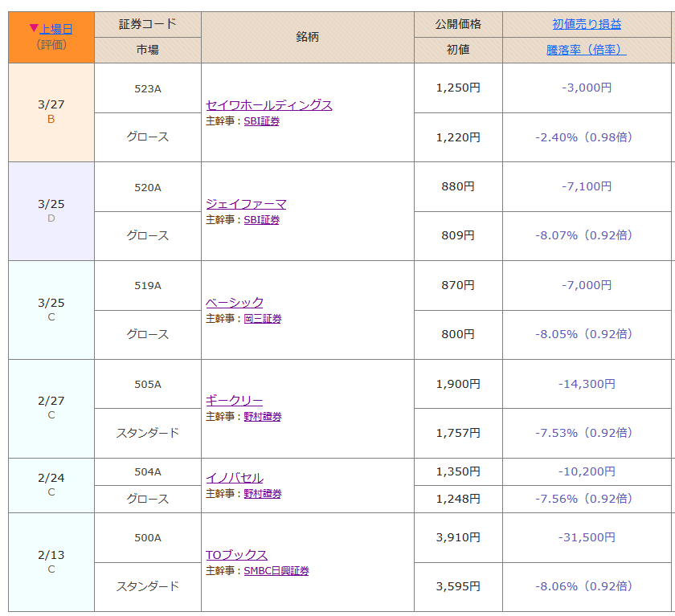Click スタンダード market cell for TOブックス
Viewport: 675px width, 616px height.
click(x=148, y=586)
